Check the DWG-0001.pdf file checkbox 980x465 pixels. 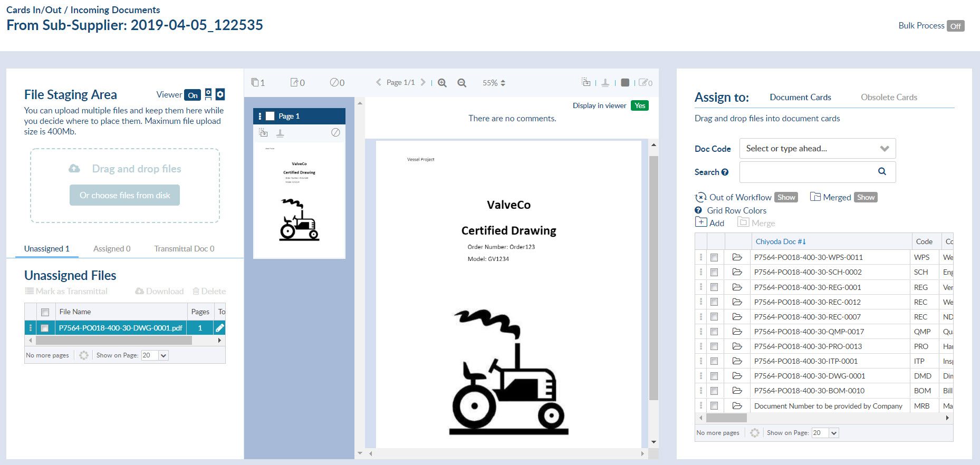tap(45, 328)
